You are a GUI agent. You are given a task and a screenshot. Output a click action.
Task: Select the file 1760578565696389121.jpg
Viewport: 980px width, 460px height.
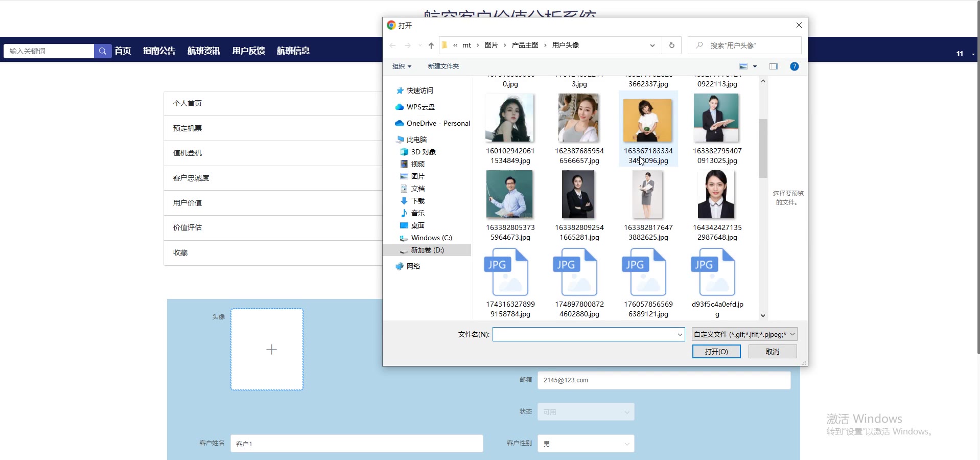[x=648, y=282]
